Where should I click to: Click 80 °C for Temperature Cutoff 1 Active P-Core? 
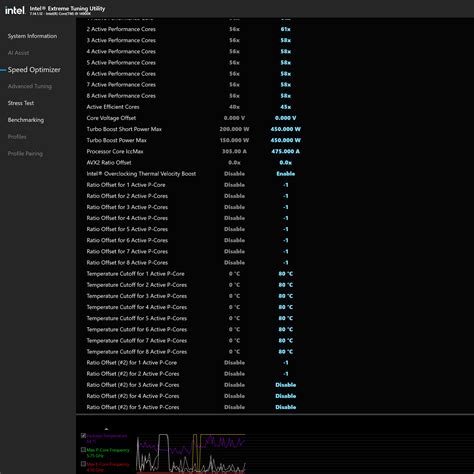click(285, 274)
